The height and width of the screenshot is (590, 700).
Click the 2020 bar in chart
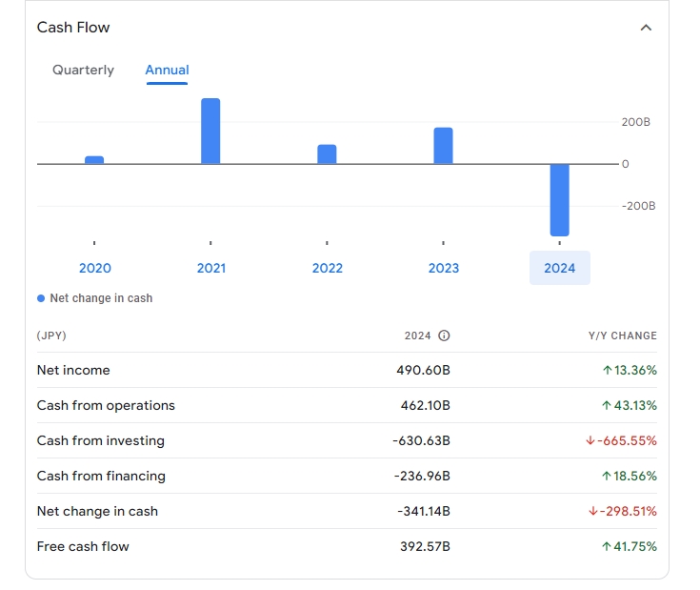point(94,160)
